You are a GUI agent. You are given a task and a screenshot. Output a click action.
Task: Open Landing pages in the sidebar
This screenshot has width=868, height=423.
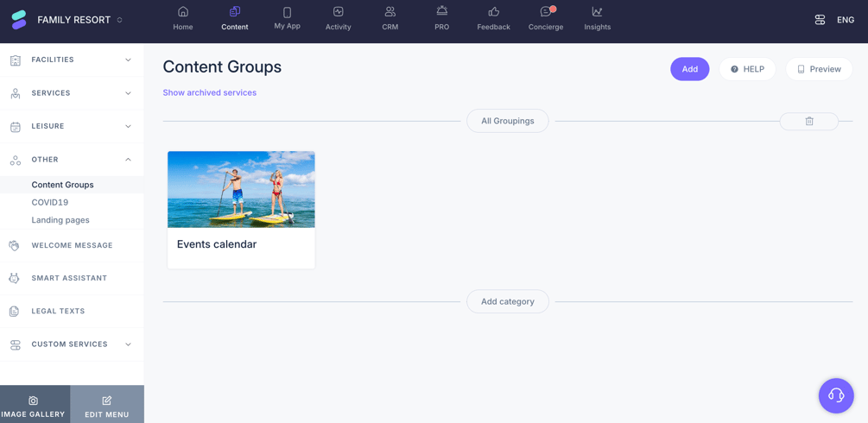60,220
